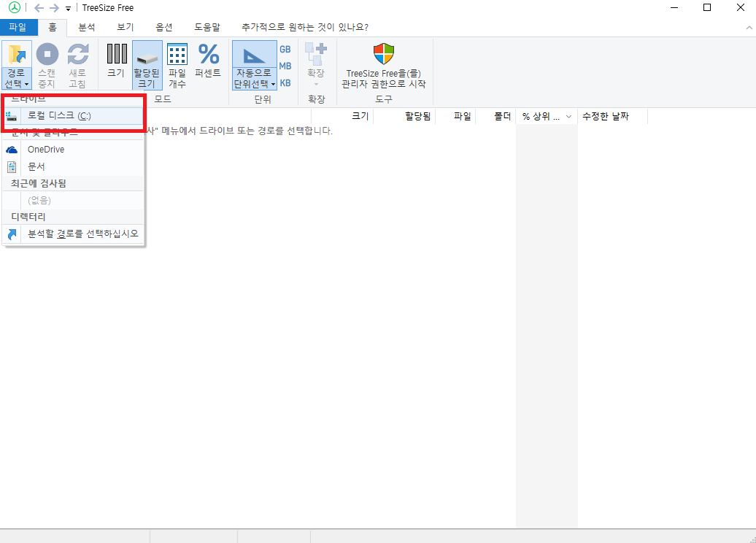Viewport: 756px width, 543px height.
Task: Select the 퍼센트 percent mode icon
Action: (x=209, y=54)
